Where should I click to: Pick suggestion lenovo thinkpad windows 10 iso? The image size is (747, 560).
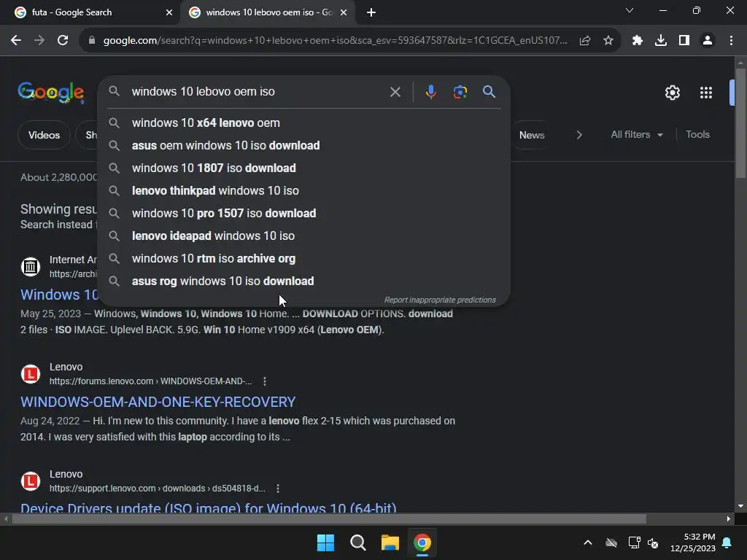coord(304,190)
